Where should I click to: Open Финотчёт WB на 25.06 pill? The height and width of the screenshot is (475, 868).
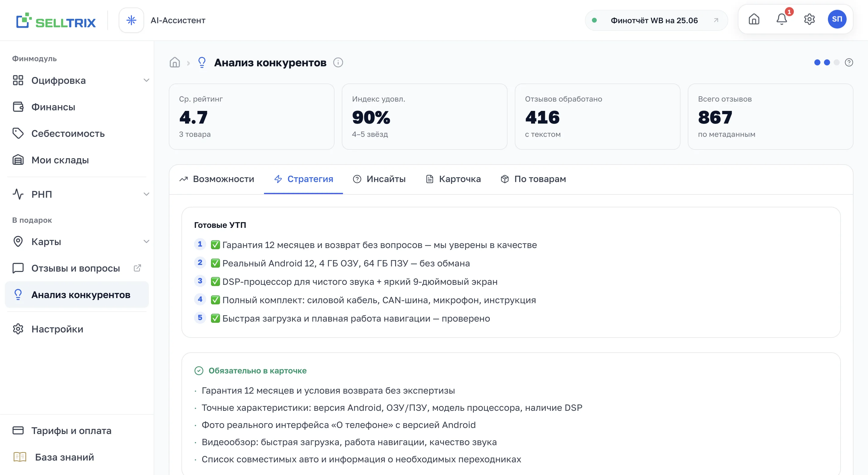point(656,20)
